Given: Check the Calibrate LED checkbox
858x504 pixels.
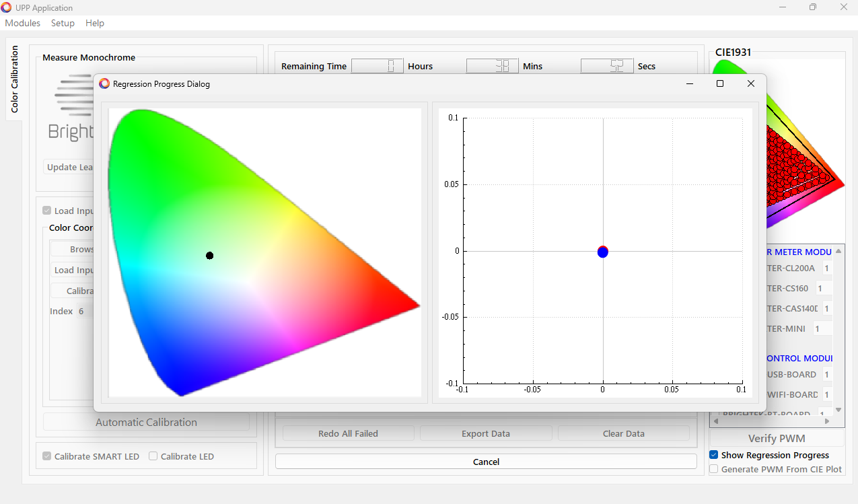Looking at the screenshot, I should point(153,456).
